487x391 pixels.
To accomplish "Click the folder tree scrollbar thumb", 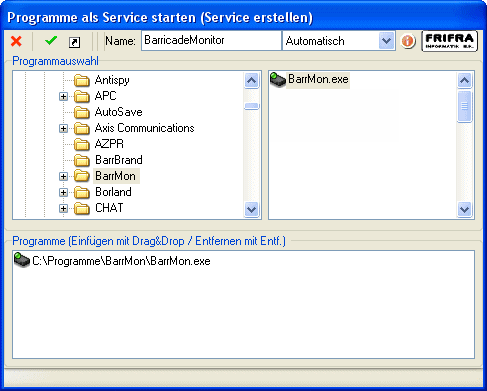I will pos(252,106).
